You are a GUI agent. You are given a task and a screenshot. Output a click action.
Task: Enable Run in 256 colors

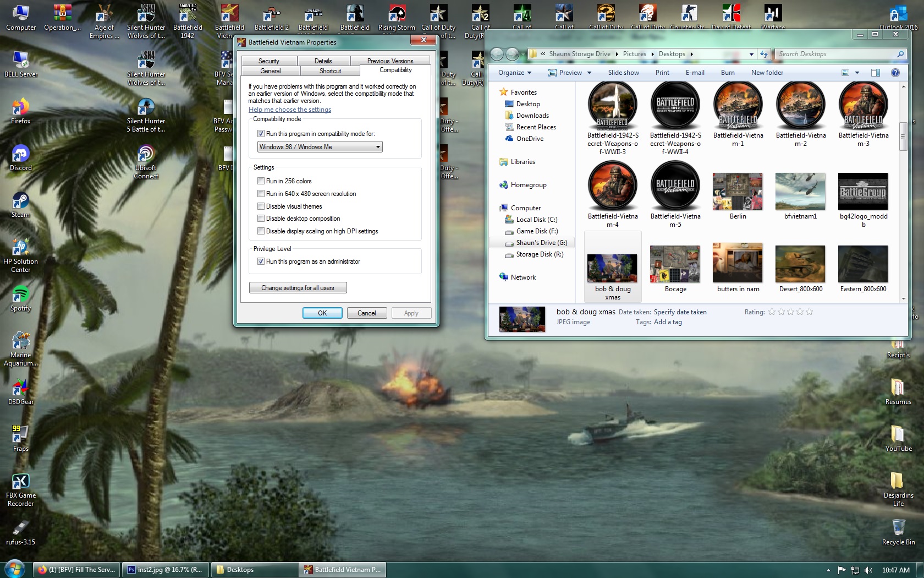pyautogui.click(x=261, y=181)
